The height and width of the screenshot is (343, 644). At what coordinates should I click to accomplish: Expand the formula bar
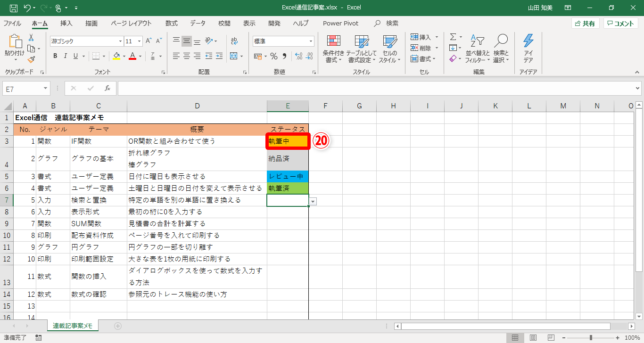tap(638, 88)
